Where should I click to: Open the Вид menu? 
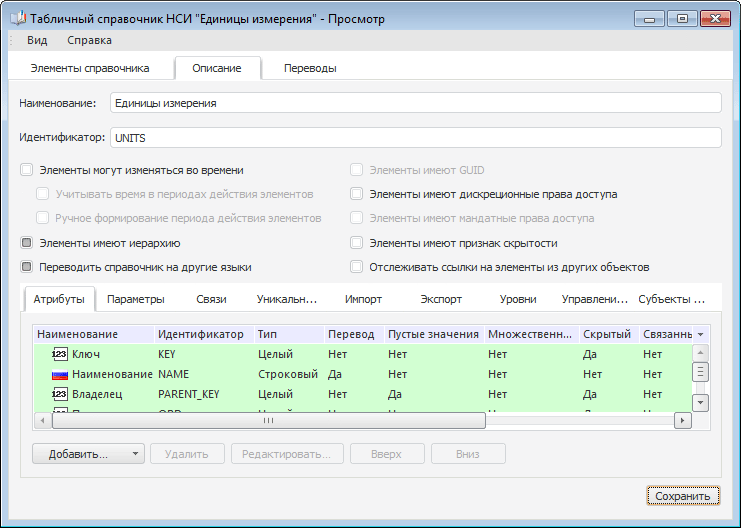[37, 40]
